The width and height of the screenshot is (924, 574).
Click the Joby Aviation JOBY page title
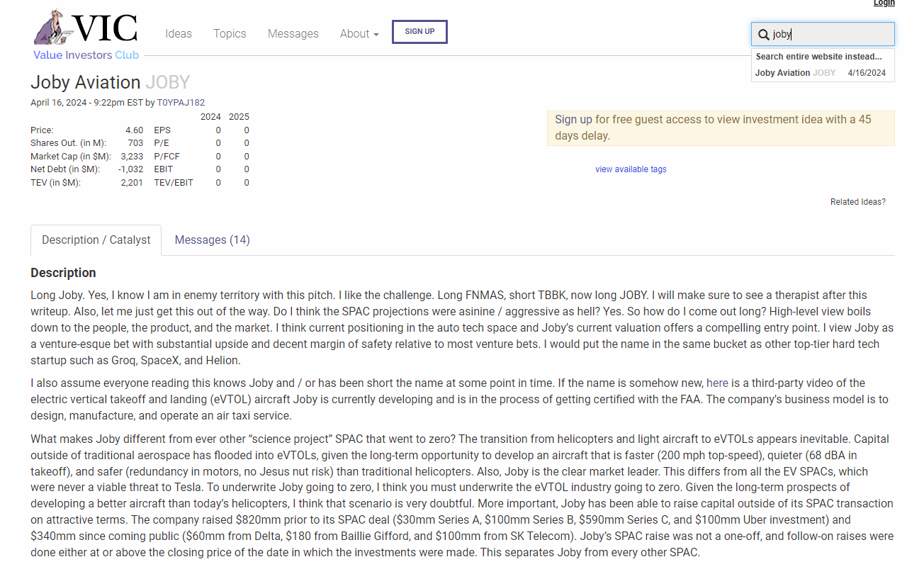(111, 82)
